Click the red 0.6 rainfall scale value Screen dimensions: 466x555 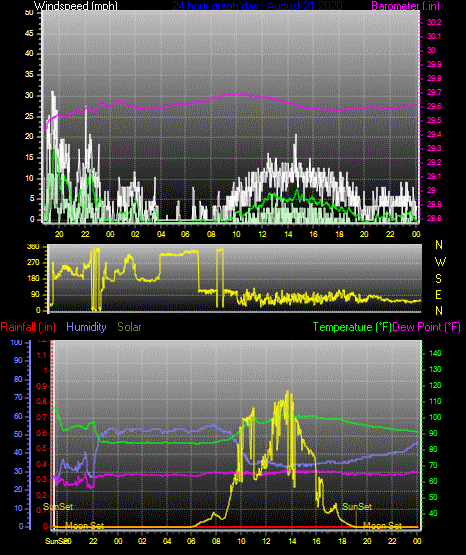(42, 433)
